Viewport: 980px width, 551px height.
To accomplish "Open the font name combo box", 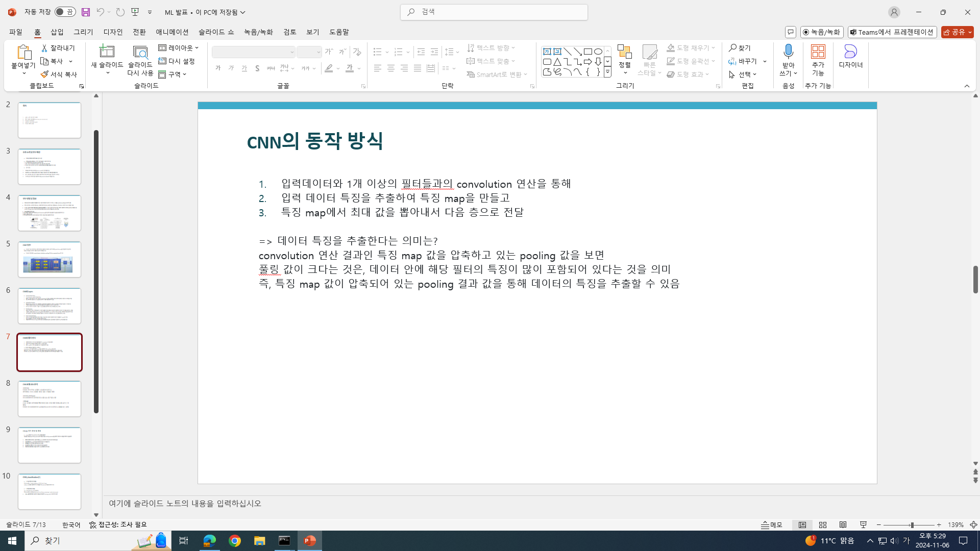I will (253, 52).
